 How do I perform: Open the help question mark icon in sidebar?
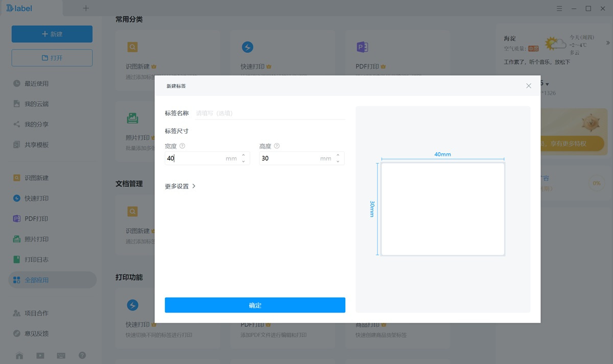(82, 355)
